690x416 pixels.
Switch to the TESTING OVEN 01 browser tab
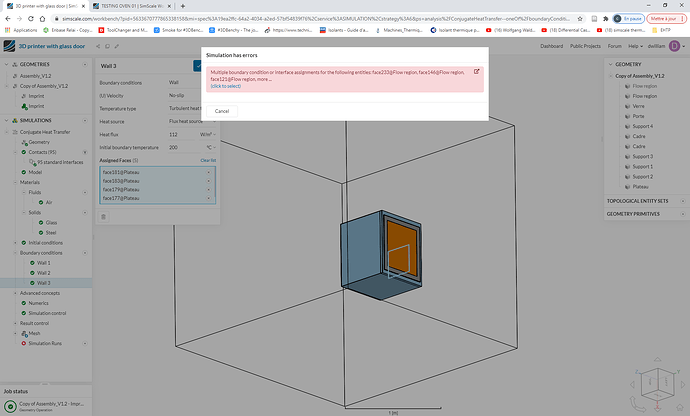133,6
